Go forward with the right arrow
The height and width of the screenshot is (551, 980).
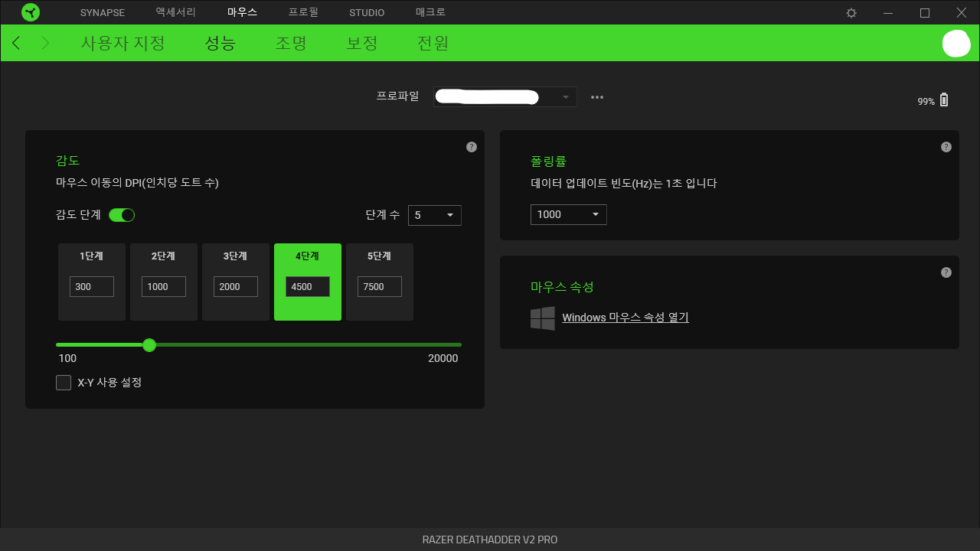(x=45, y=43)
